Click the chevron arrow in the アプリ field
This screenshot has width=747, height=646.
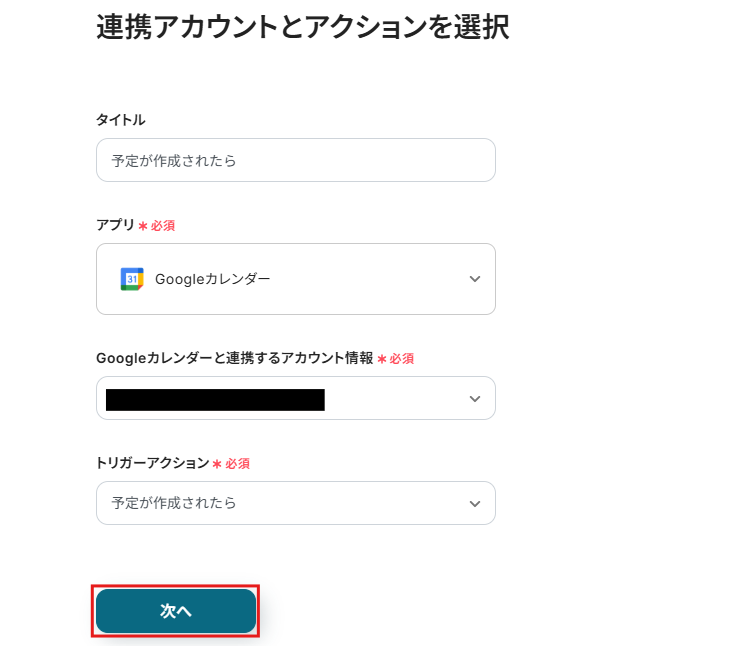[x=475, y=279]
